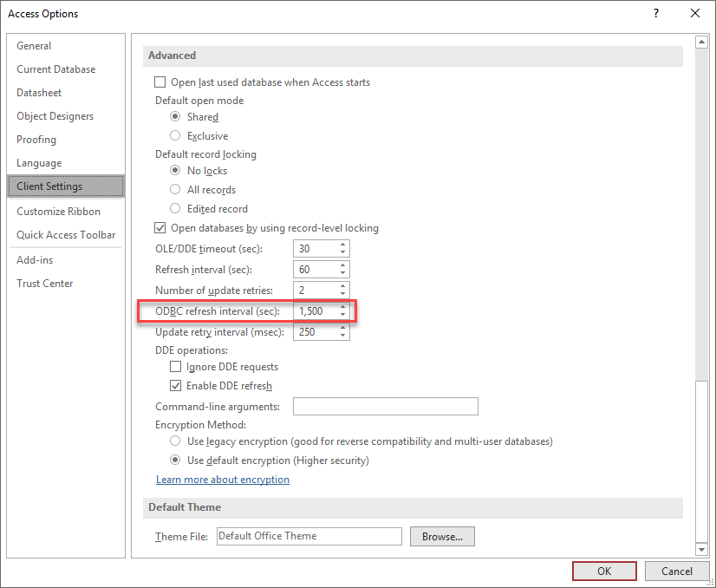Enable Open last used database checkbox
Screen dimensions: 716x588
[x=159, y=82]
